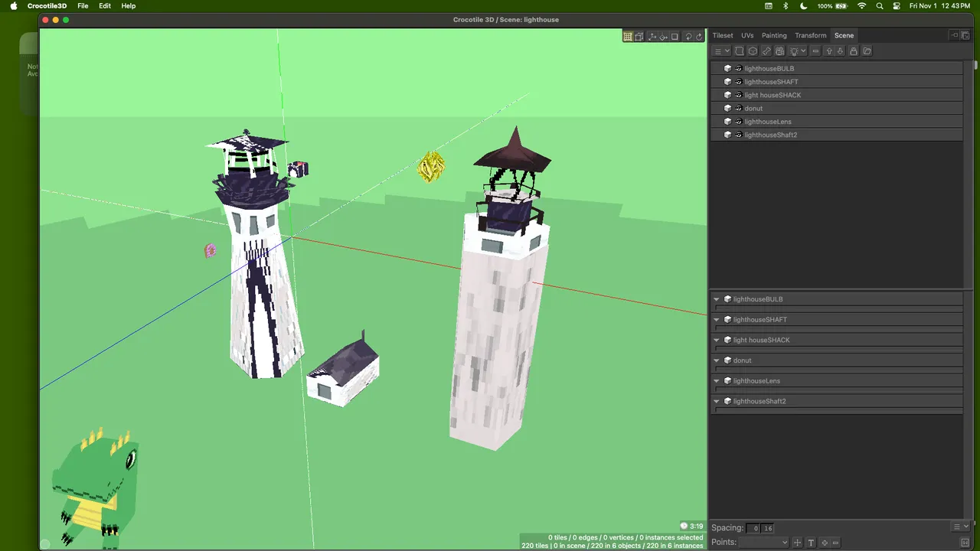Toggle visibility of lighthouseLens

point(739,122)
